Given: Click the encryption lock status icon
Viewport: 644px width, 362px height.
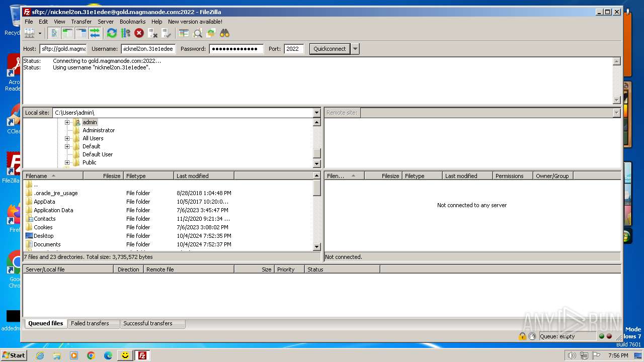Looking at the screenshot, I should (x=522, y=336).
